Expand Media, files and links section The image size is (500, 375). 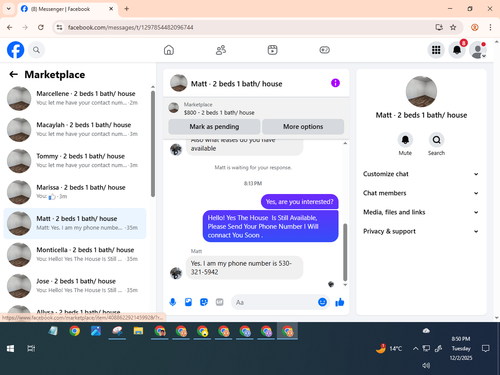[x=421, y=212]
